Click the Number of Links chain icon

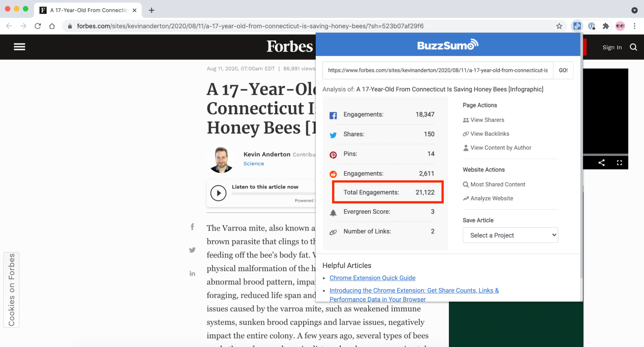point(333,232)
